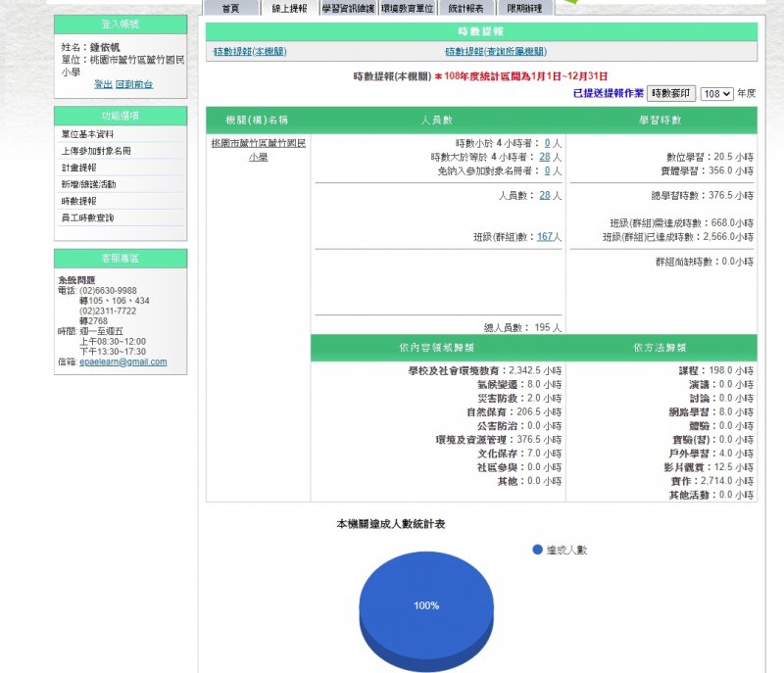Follow the 回到前台 link
Viewport: 784px width, 673px height.
[x=134, y=84]
